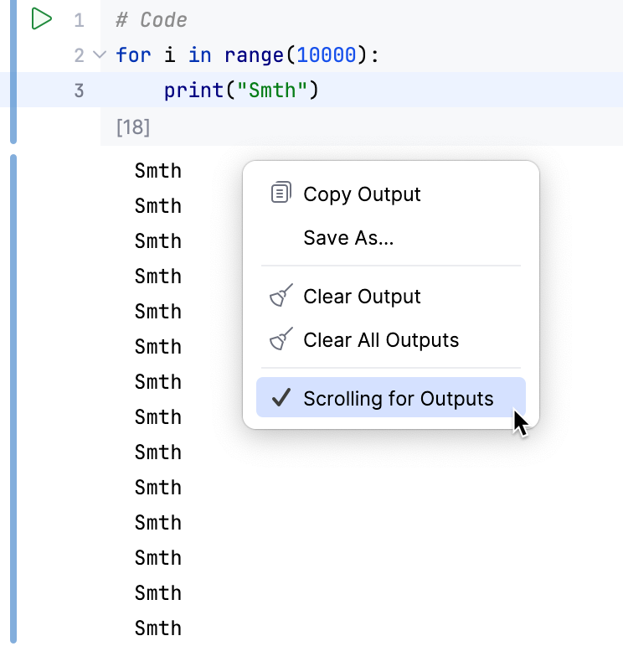Click the copy icon beside Copy Output
This screenshot has height=672, width=623.
(x=281, y=194)
